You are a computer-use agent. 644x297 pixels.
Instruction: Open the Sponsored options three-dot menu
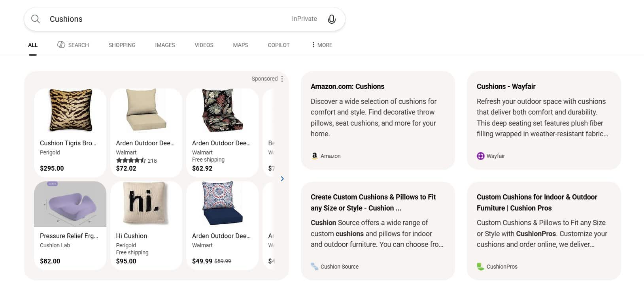(282, 79)
